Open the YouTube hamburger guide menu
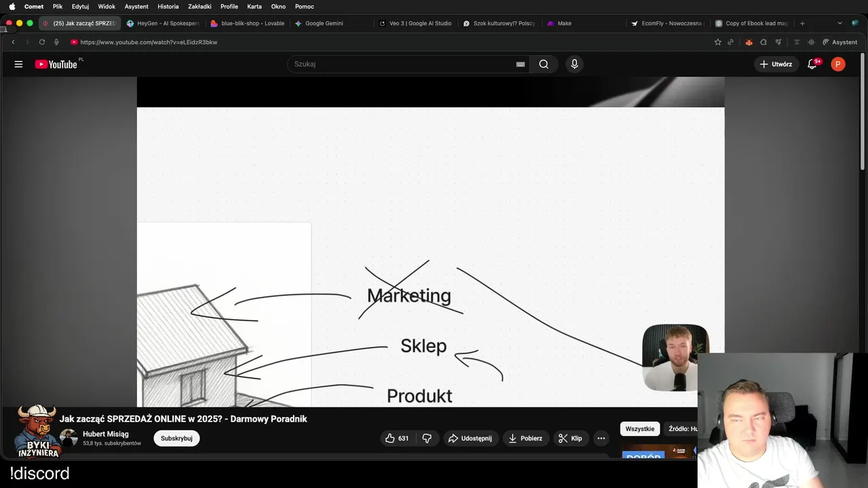The image size is (868, 488). tap(18, 64)
